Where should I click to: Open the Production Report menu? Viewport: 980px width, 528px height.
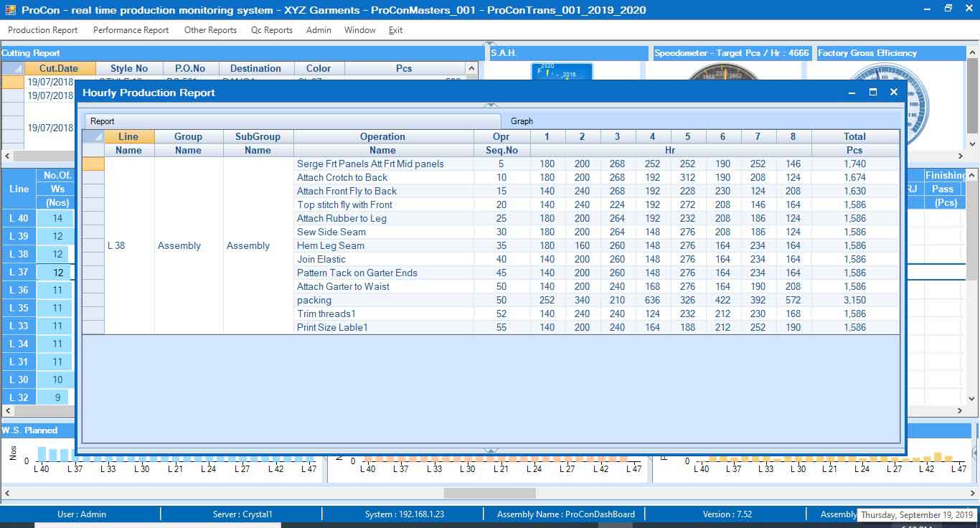point(43,30)
